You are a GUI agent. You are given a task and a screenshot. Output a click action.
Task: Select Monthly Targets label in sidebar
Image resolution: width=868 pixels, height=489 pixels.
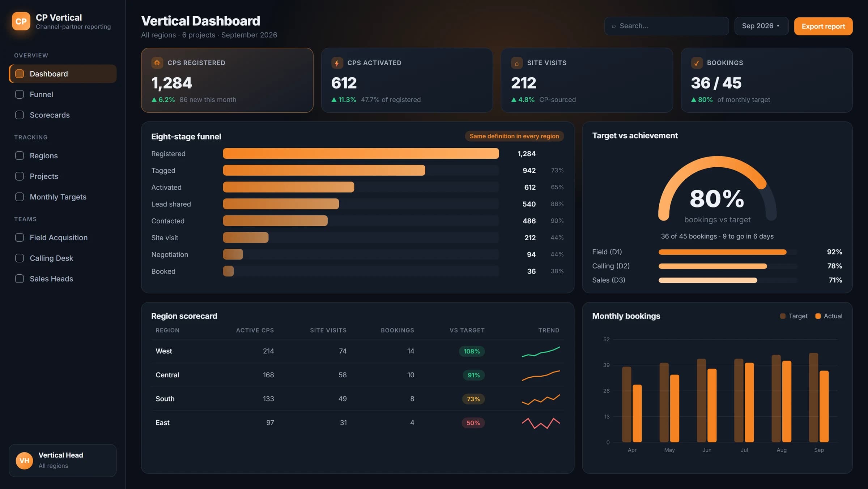(58, 197)
